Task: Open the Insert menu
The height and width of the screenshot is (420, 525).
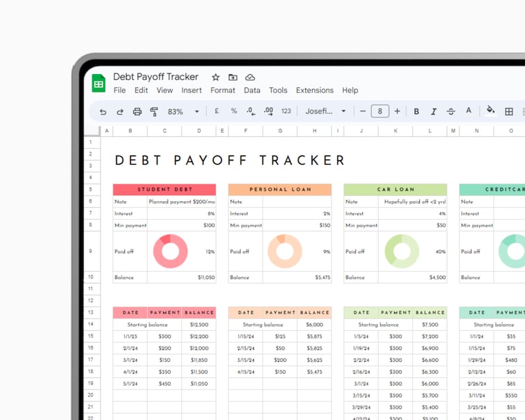Action: [x=192, y=91]
